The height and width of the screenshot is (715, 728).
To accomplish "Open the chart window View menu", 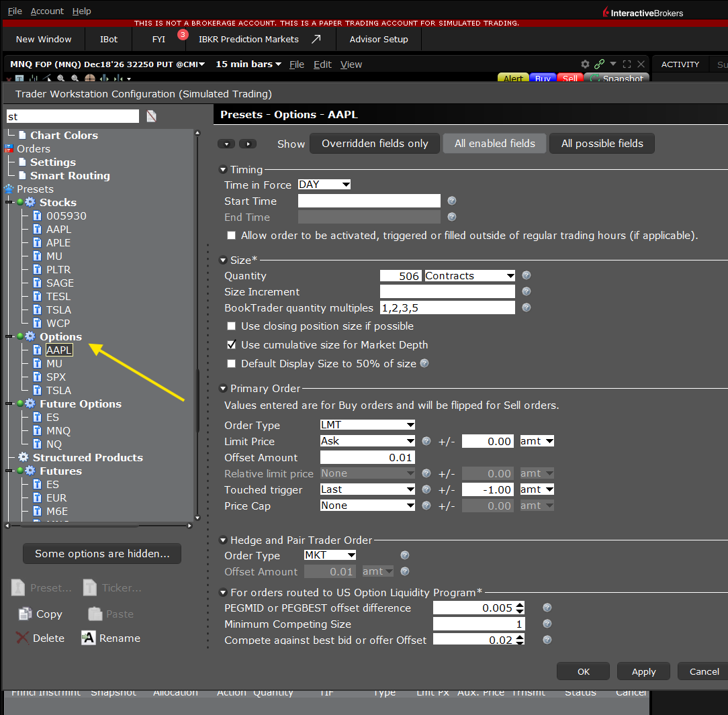I will [x=351, y=64].
